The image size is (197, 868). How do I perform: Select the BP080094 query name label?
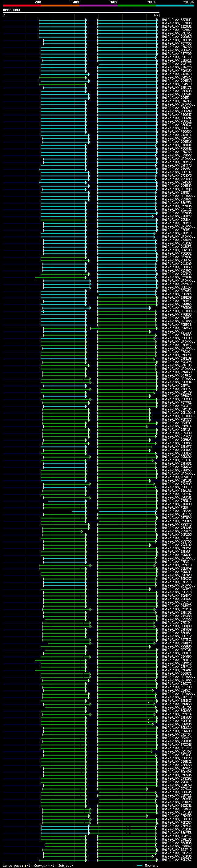click(x=11, y=10)
